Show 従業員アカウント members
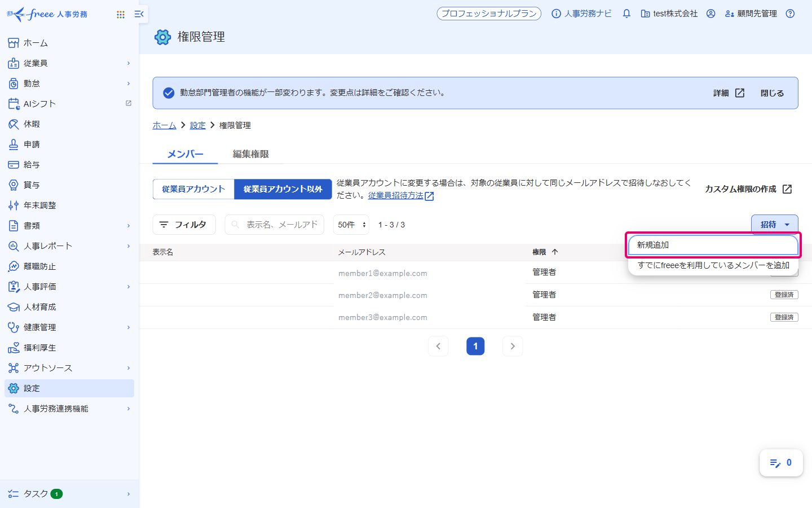Screen dimensions: 812x508 coord(193,189)
